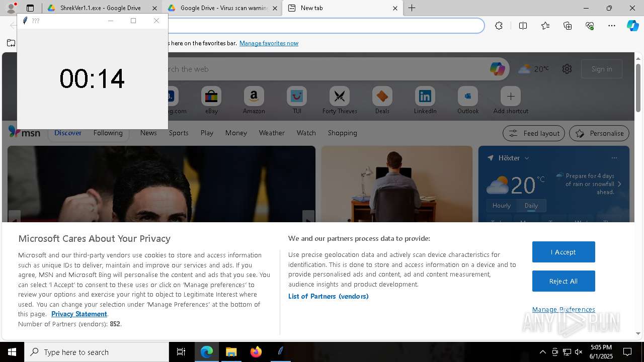Click I Accept cookies button
Screen dimensions: 644x362
(563, 252)
